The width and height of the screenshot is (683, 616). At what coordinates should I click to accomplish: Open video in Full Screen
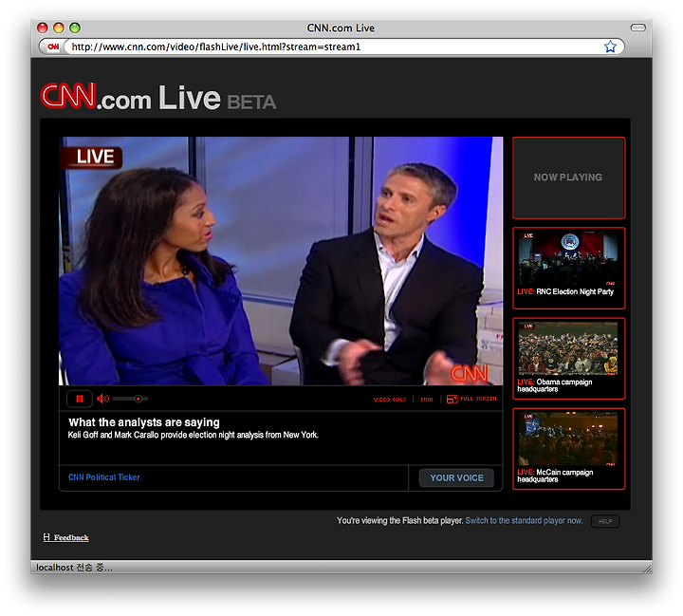tap(471, 399)
